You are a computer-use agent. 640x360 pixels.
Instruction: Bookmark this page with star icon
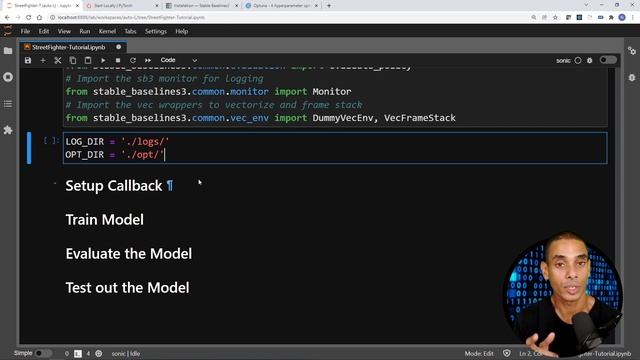pos(555,18)
